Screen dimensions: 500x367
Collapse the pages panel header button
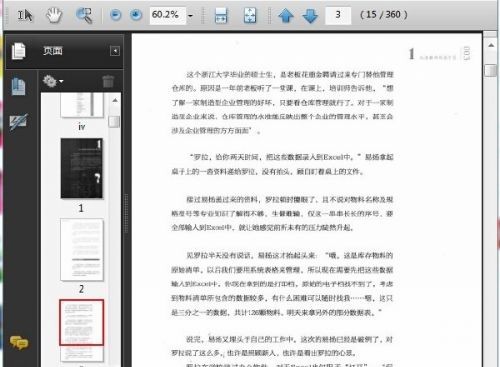(115, 51)
